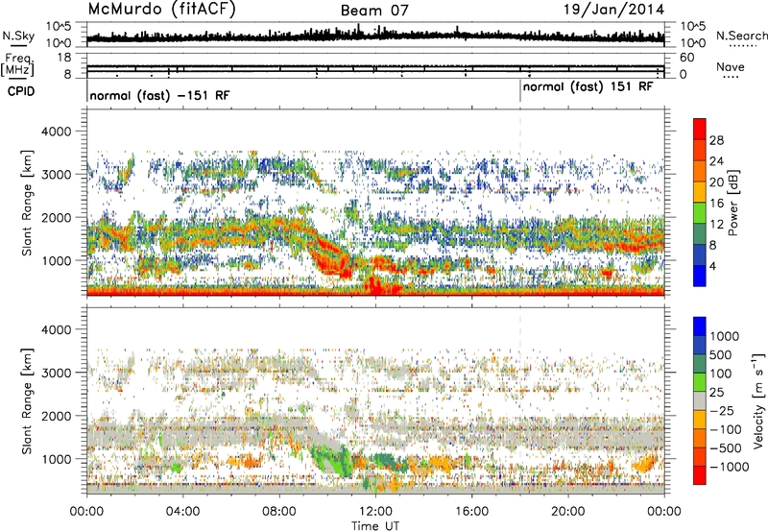
Task: Click the sky noise plot strip
Action: coord(375,35)
